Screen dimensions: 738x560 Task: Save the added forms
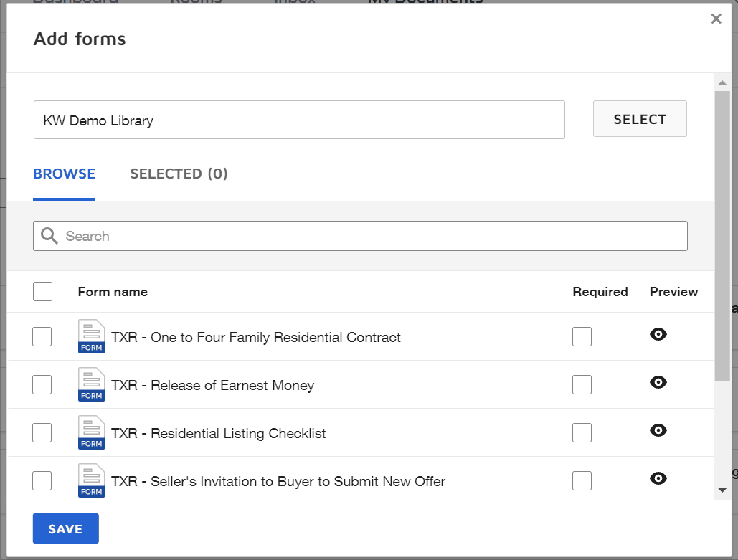66,528
